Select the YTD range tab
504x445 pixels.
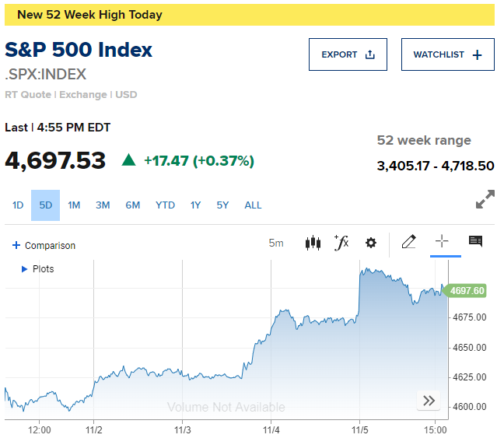tap(165, 205)
